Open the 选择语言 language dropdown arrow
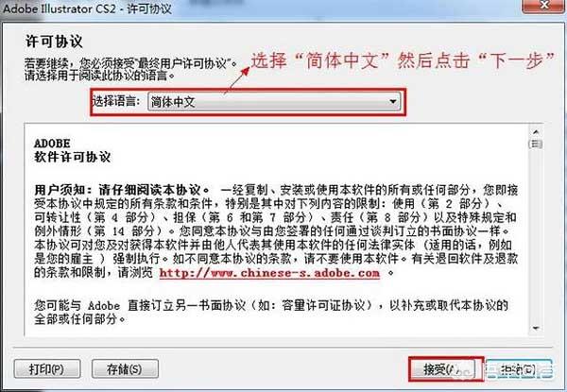Screen dimensions: 567x392 (393, 102)
